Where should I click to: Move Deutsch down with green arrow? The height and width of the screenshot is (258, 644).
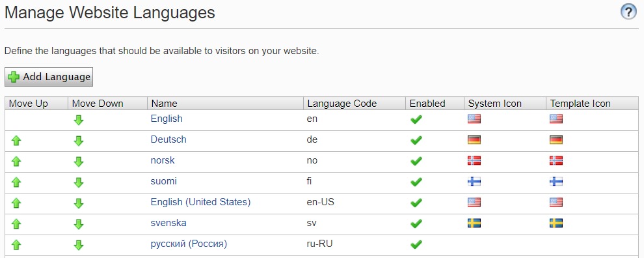click(79, 141)
